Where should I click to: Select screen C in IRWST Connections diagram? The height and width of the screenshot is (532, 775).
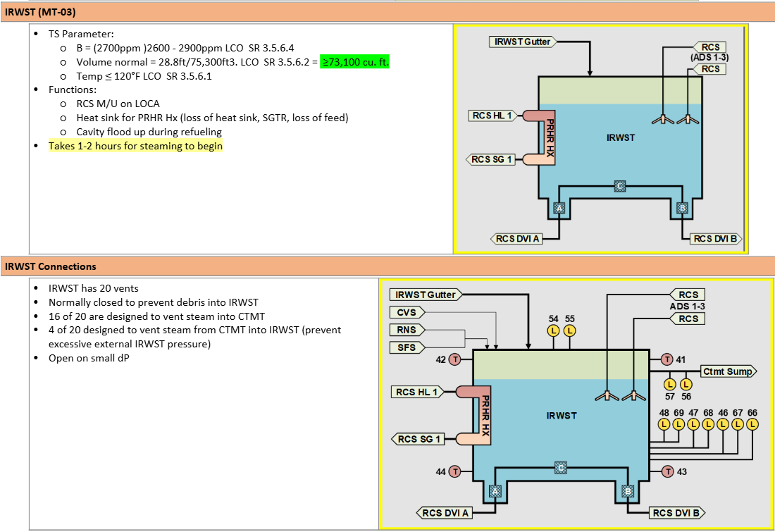tap(561, 467)
